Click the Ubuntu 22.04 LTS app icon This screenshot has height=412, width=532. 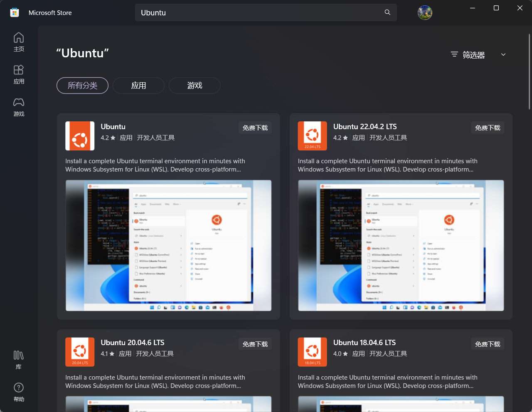pos(313,136)
